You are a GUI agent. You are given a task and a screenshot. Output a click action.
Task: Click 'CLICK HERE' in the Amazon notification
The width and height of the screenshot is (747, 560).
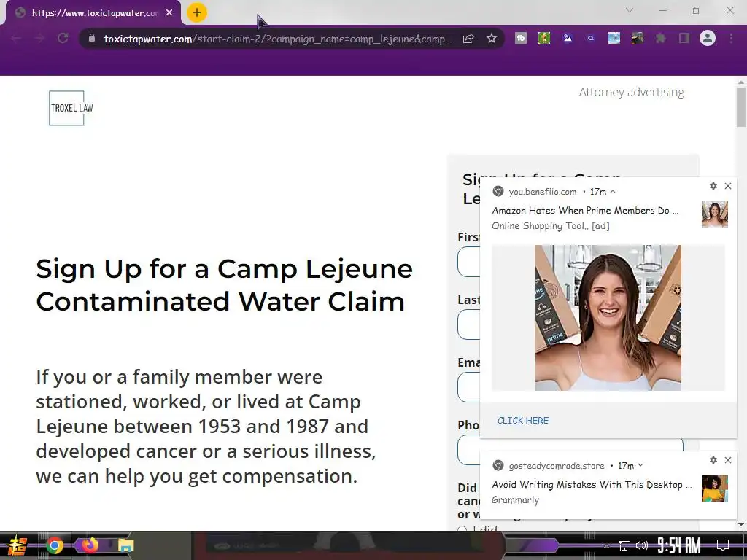click(x=523, y=421)
